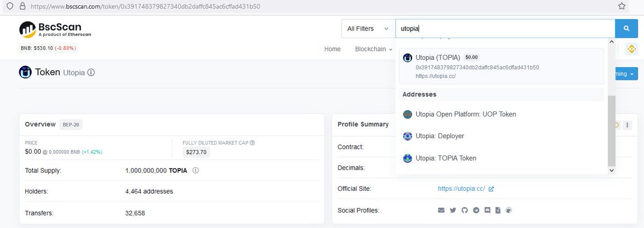Go to Home in navigation menu
The image size is (644, 228).
[332, 49]
